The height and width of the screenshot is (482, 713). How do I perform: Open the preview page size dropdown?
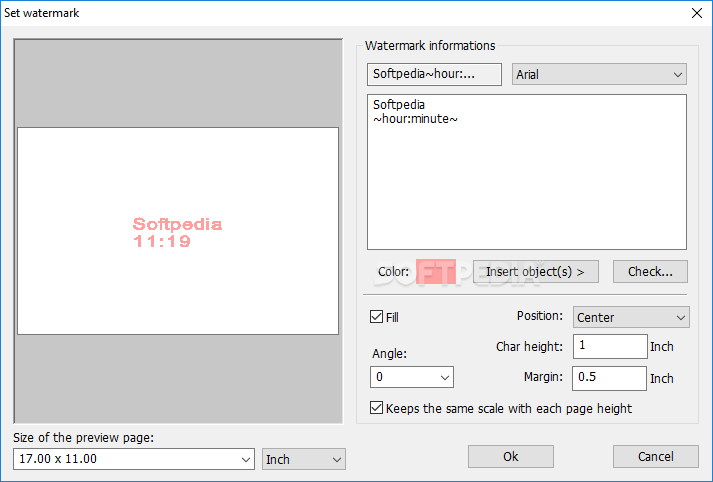click(134, 459)
